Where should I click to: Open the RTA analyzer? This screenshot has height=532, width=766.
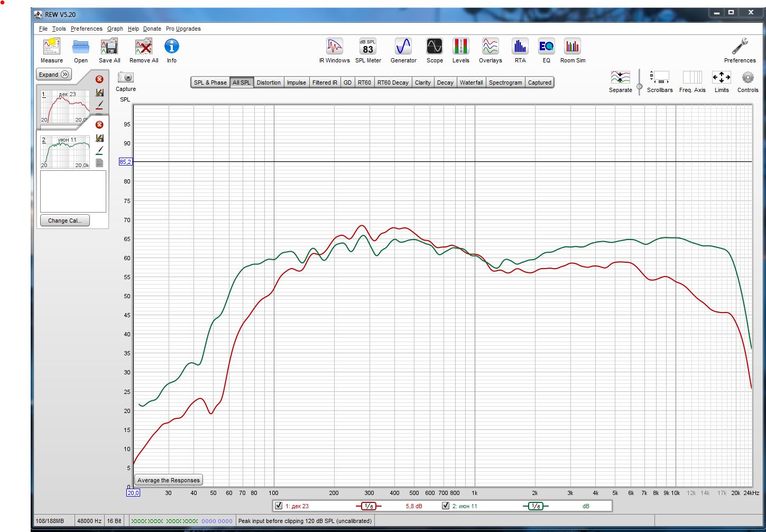click(520, 47)
